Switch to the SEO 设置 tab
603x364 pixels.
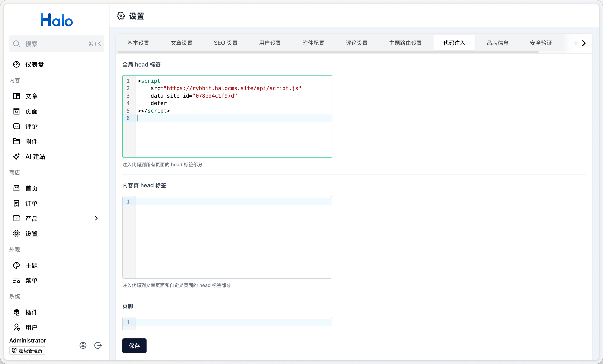[x=226, y=43]
